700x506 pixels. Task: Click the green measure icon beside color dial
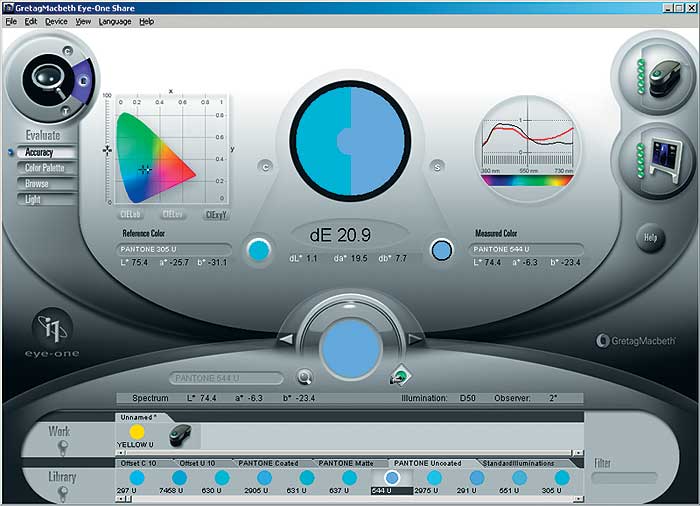coord(398,377)
